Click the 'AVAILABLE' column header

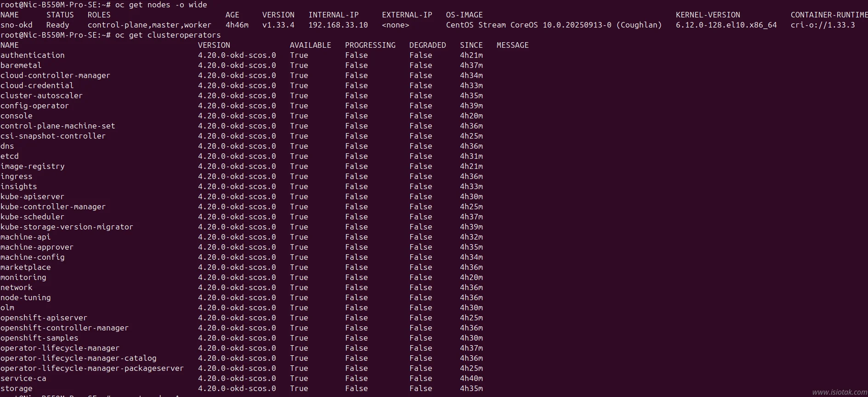coord(311,45)
